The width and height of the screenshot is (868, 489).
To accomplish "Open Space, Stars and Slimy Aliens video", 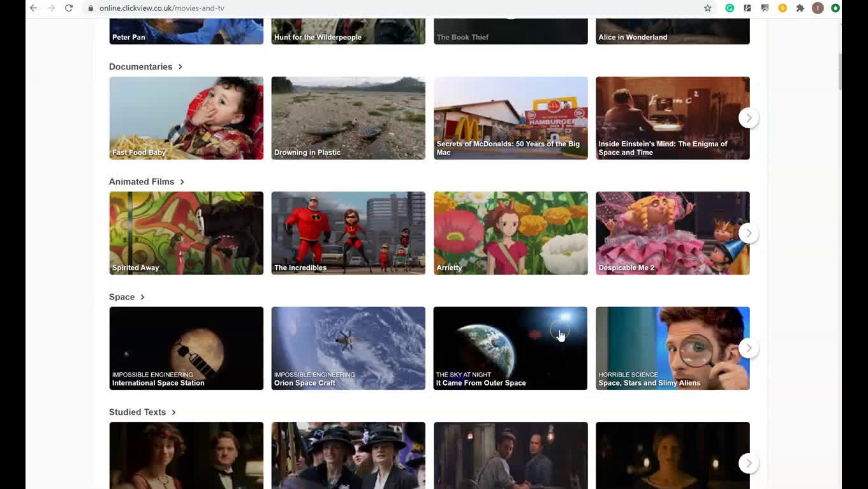I will (673, 349).
